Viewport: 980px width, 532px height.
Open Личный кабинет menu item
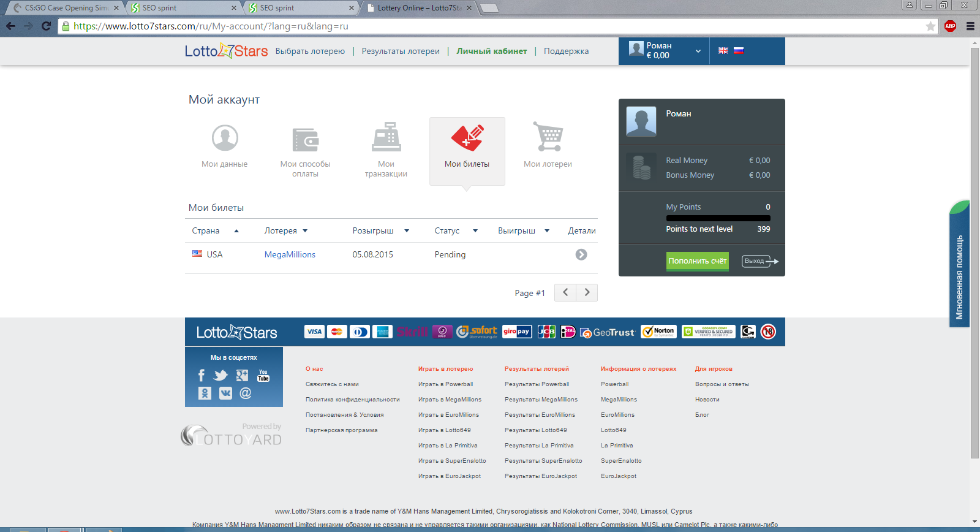pos(491,51)
